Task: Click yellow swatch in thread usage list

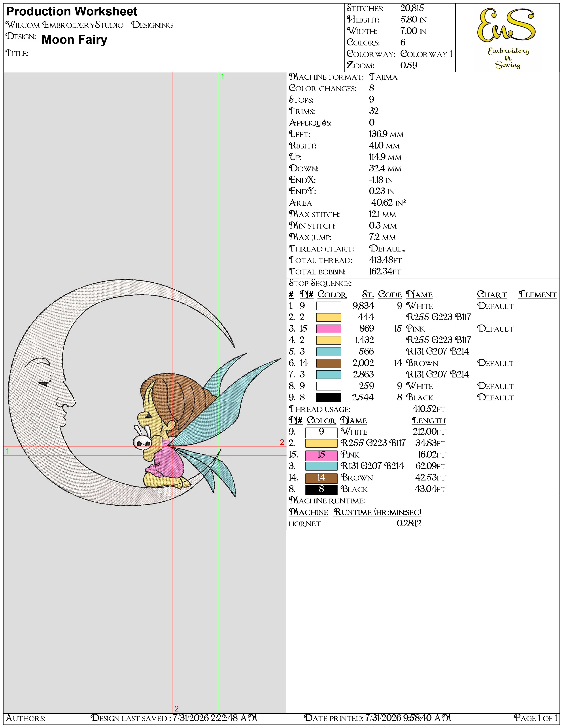Action: [321, 443]
